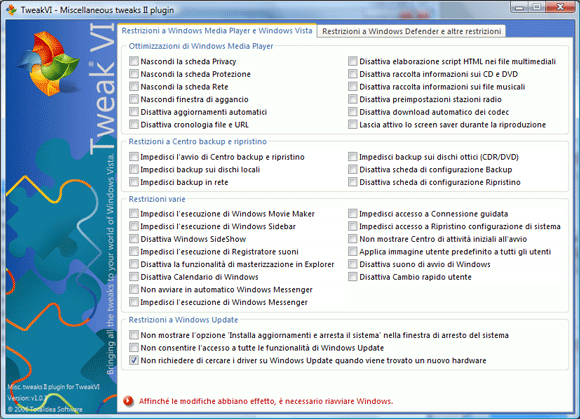The height and width of the screenshot is (419, 580).
Task: Tick Impedisci backup sui dischi ottici
Action: click(353, 157)
